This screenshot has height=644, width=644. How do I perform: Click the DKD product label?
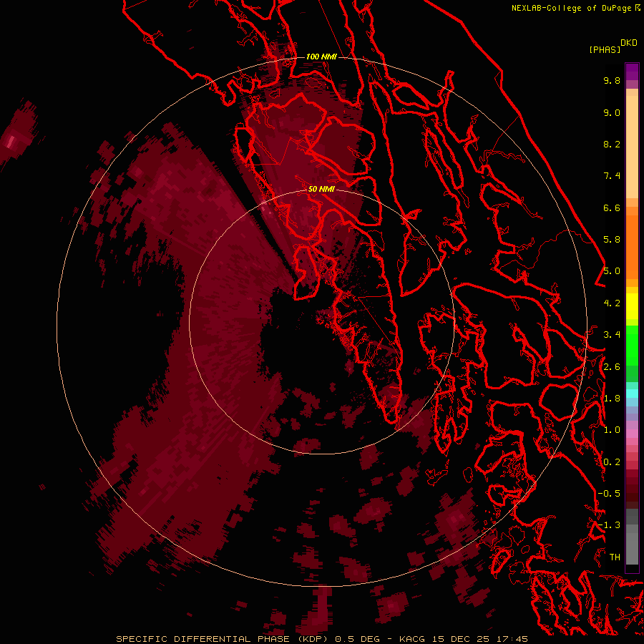(629, 43)
